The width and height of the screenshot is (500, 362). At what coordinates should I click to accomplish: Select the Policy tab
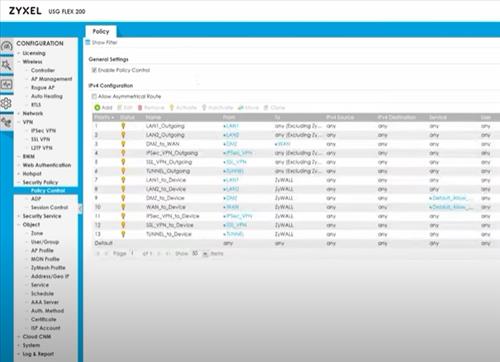tap(101, 31)
